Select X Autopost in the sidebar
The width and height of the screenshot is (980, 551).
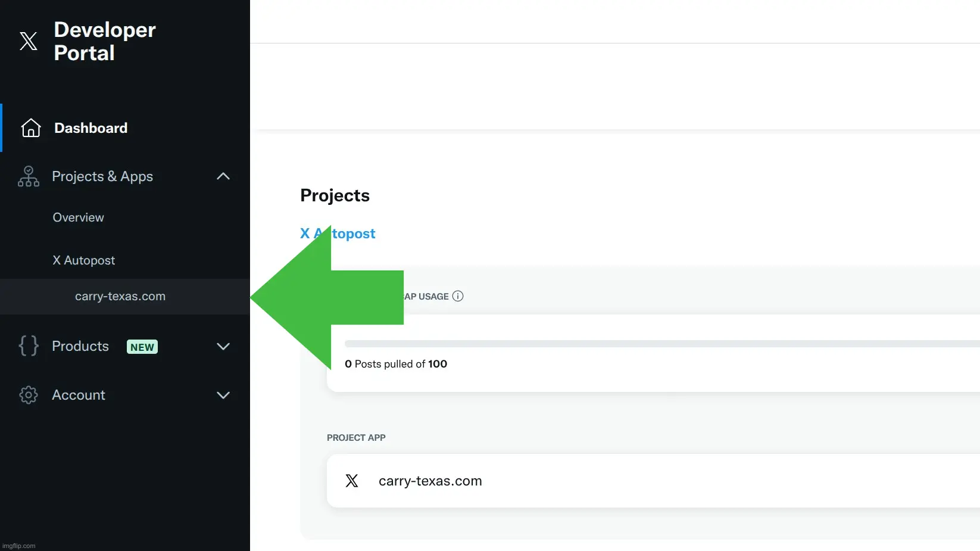[83, 260]
